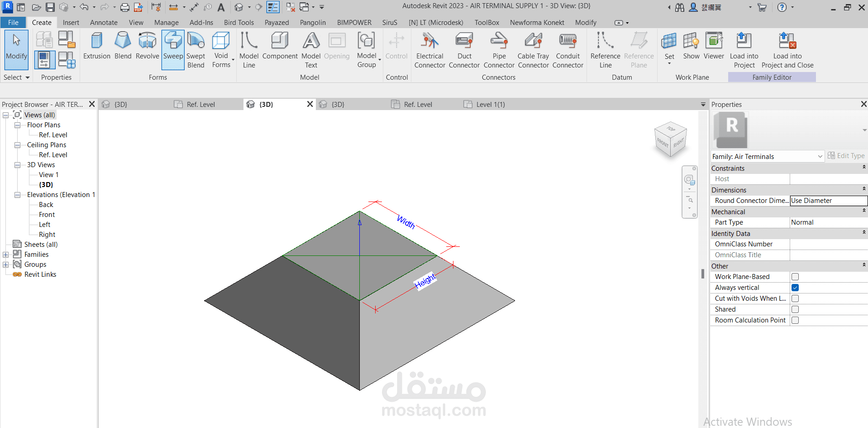Select the Model Text tool
The height and width of the screenshot is (428, 868).
[311, 50]
